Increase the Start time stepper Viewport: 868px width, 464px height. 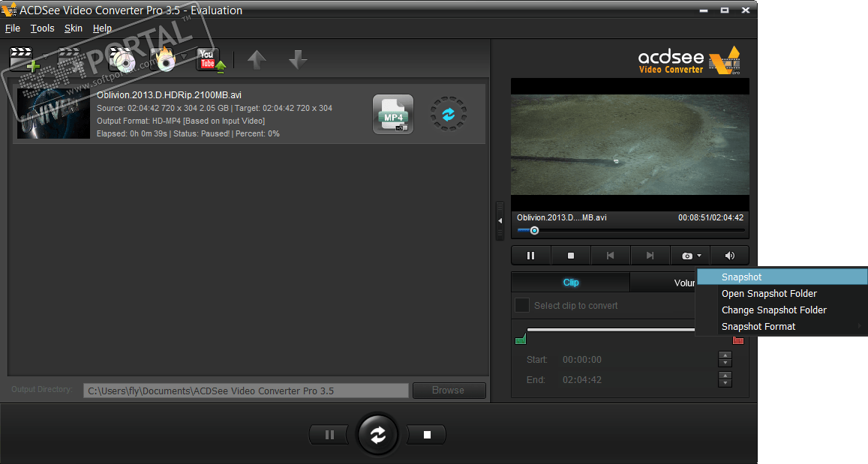coord(725,355)
